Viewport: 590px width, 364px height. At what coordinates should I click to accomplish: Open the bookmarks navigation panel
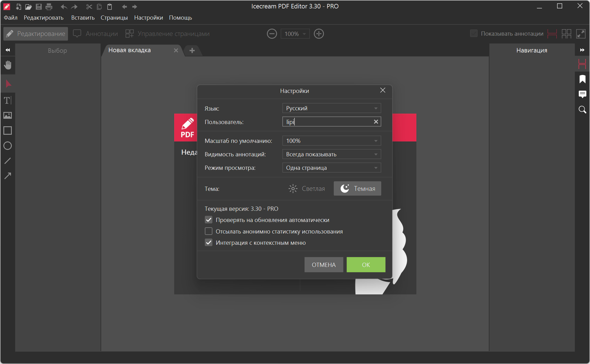pyautogui.click(x=582, y=79)
